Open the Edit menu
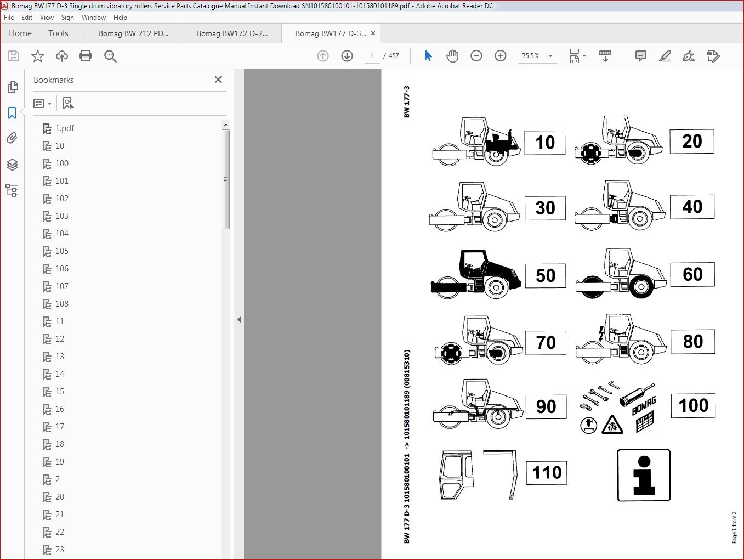Image resolution: width=744 pixels, height=560 pixels. (27, 18)
